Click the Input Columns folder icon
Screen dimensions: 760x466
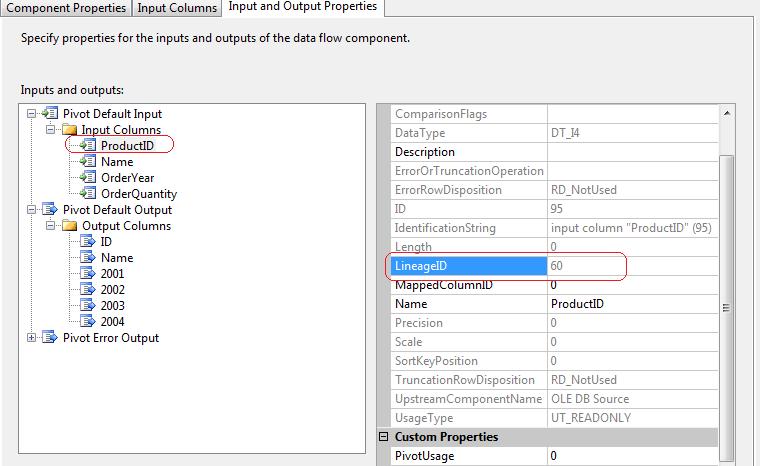pyautogui.click(x=68, y=130)
